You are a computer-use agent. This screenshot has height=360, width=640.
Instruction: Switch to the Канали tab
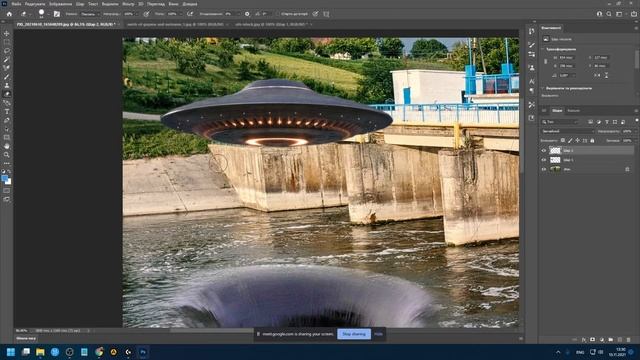click(x=573, y=111)
